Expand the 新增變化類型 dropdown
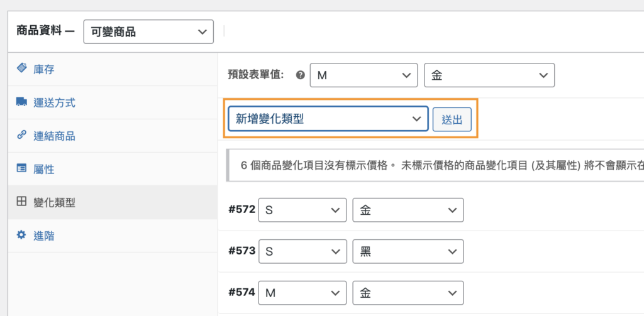Image resolution: width=644 pixels, height=316 pixels. [328, 119]
